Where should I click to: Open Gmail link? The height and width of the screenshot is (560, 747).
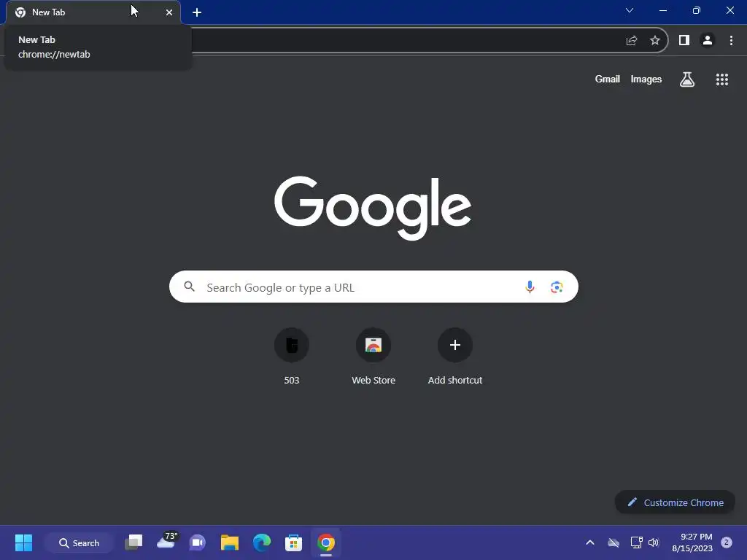(608, 79)
